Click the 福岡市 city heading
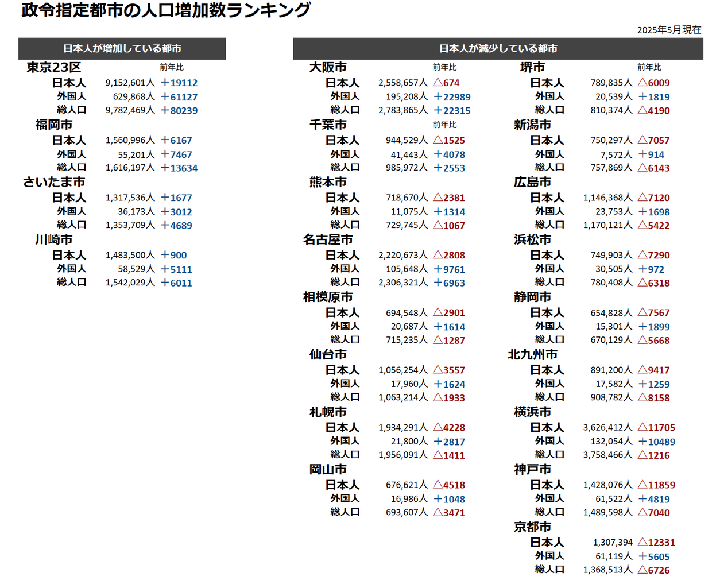This screenshot has height=588, width=716. (54, 125)
